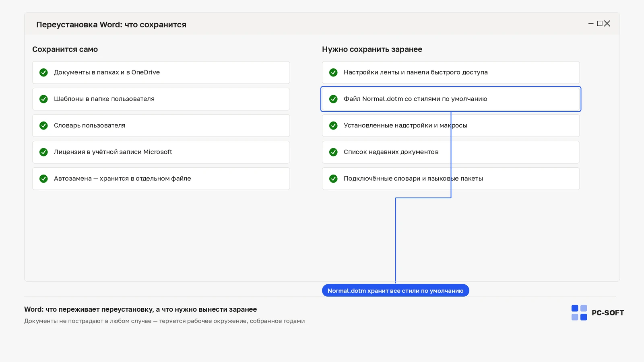Select the Документы в папках и в OneDrive row

[161, 72]
